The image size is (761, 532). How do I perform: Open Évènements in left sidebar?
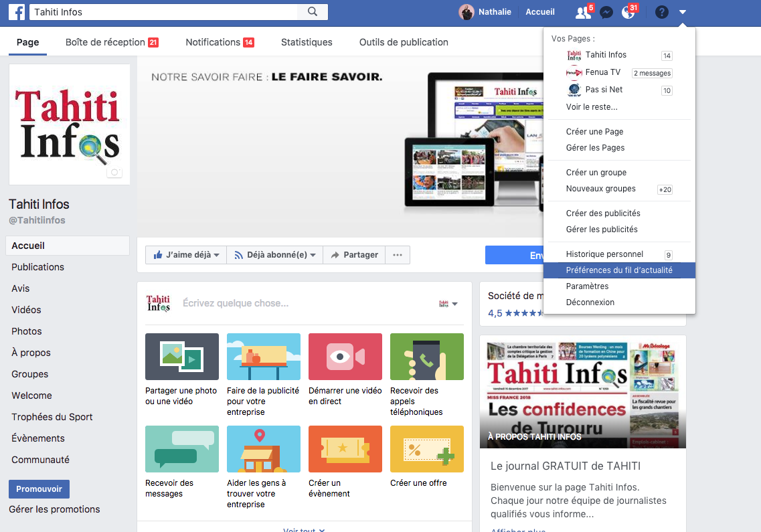[38, 438]
